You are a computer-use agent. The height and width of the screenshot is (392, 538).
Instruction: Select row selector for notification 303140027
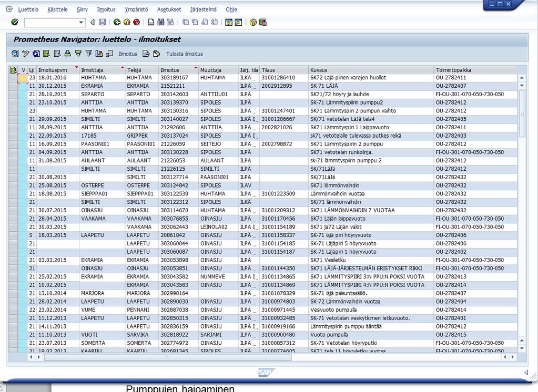click(x=13, y=119)
